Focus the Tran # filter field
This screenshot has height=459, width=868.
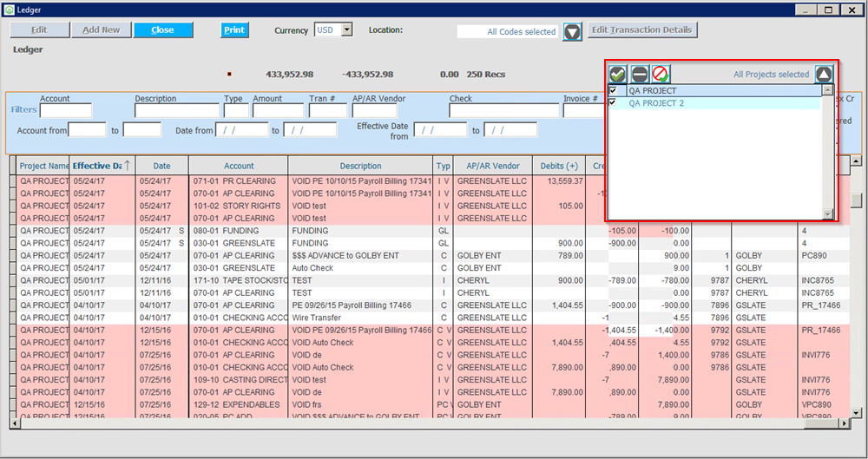coord(328,110)
